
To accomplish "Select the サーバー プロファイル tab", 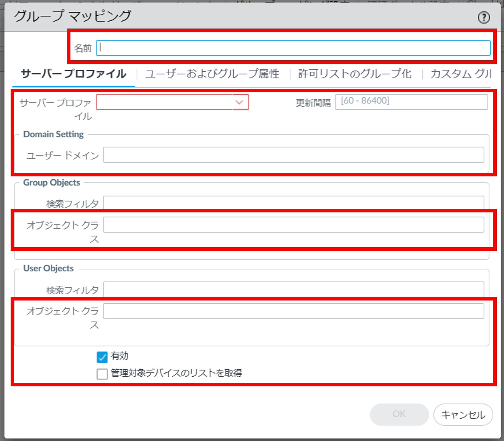I will pos(73,74).
